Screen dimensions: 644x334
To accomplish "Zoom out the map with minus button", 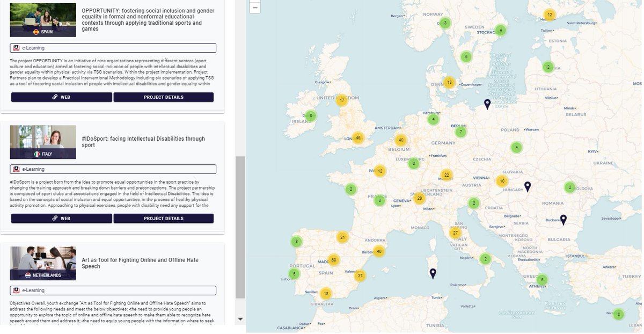I will click(x=255, y=8).
